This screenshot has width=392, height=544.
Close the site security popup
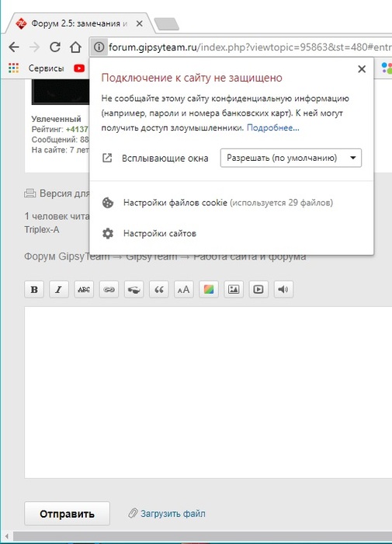(362, 69)
